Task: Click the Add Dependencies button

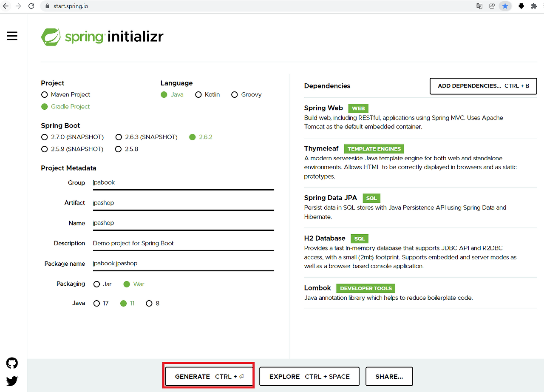Action: 483,86
